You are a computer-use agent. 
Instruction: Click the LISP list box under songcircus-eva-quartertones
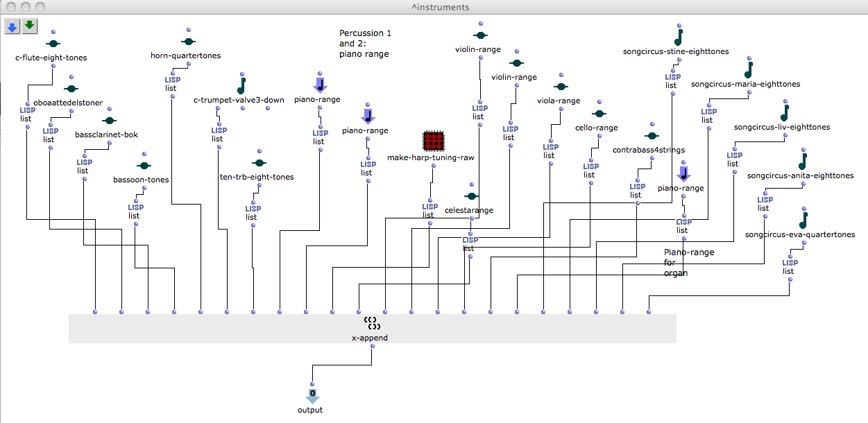click(790, 267)
